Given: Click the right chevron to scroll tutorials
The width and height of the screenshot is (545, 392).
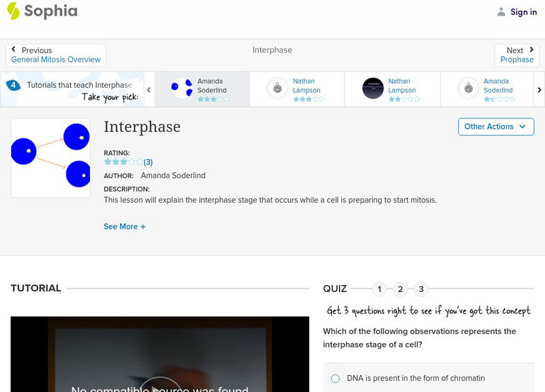Looking at the screenshot, I should [x=539, y=88].
